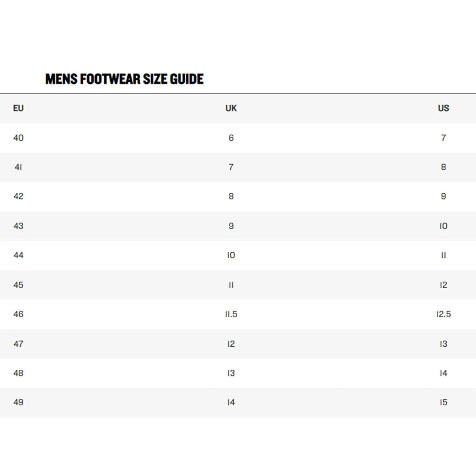Click UK size 9 in the EU 43 row
Viewport: 476px width, 476px height.
(x=231, y=226)
